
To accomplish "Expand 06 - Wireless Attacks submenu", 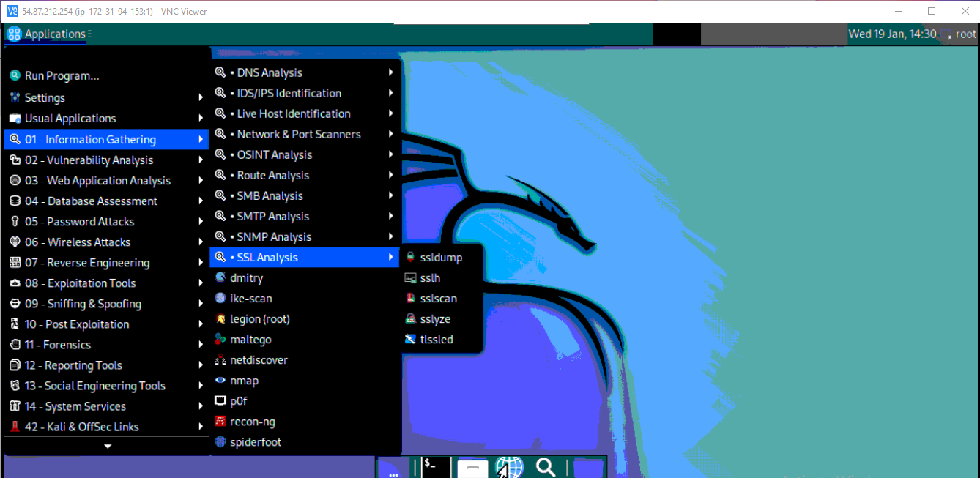I will click(x=107, y=242).
